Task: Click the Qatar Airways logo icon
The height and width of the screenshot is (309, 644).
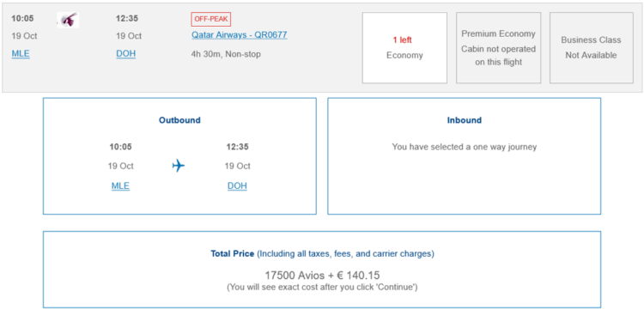Action: tap(68, 19)
